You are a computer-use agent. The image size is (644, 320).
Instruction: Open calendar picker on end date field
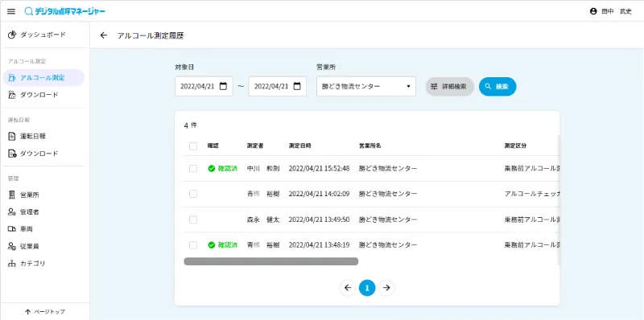coord(297,87)
